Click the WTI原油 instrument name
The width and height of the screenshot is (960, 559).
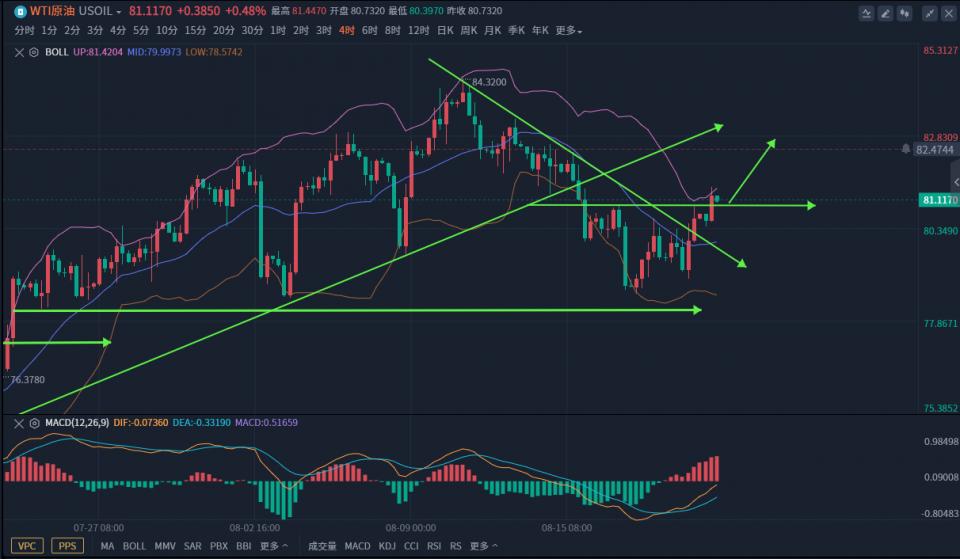point(52,11)
